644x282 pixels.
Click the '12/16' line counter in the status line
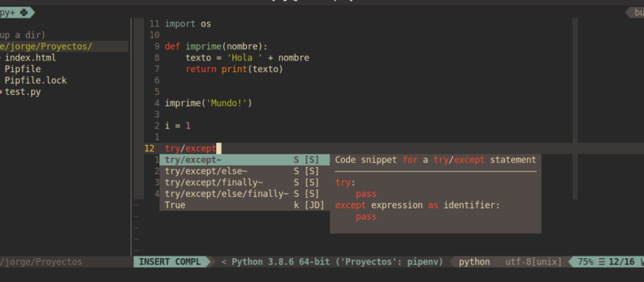point(622,262)
